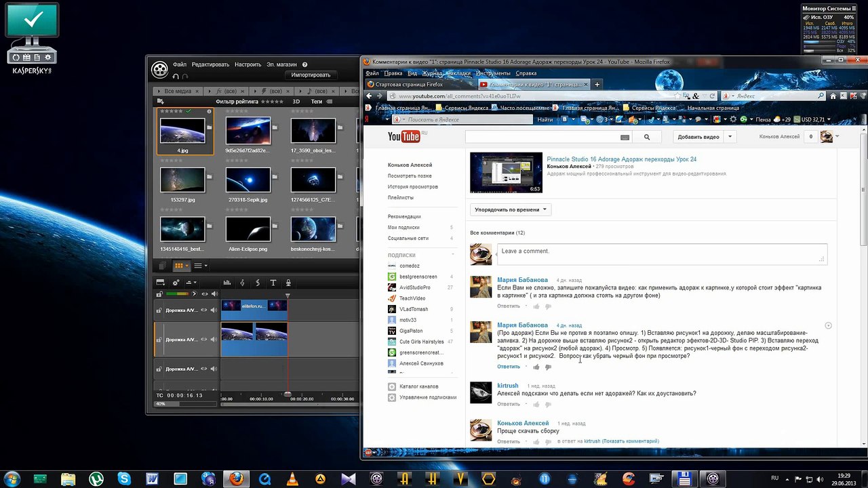Image resolution: width=868 pixels, height=488 pixels.
Task: Click the Pinnacle Studio film reel logo
Action: pyautogui.click(x=159, y=70)
